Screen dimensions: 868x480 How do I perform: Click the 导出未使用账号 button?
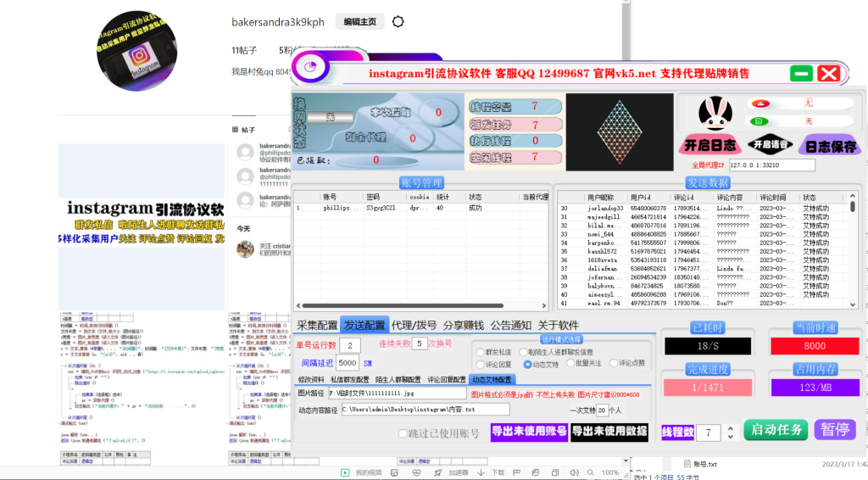[x=529, y=432]
